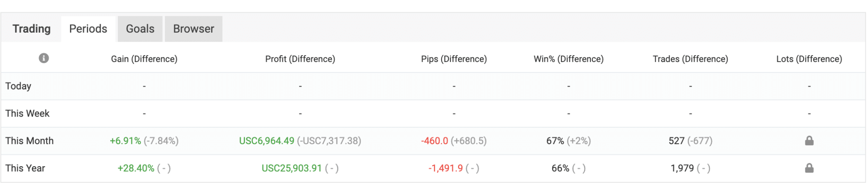Open the Periods tab
Screen dimensions: 868x190
88,29
